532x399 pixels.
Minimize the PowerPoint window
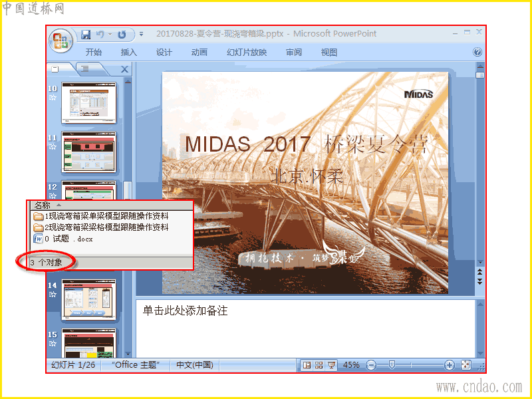pyautogui.click(x=455, y=33)
